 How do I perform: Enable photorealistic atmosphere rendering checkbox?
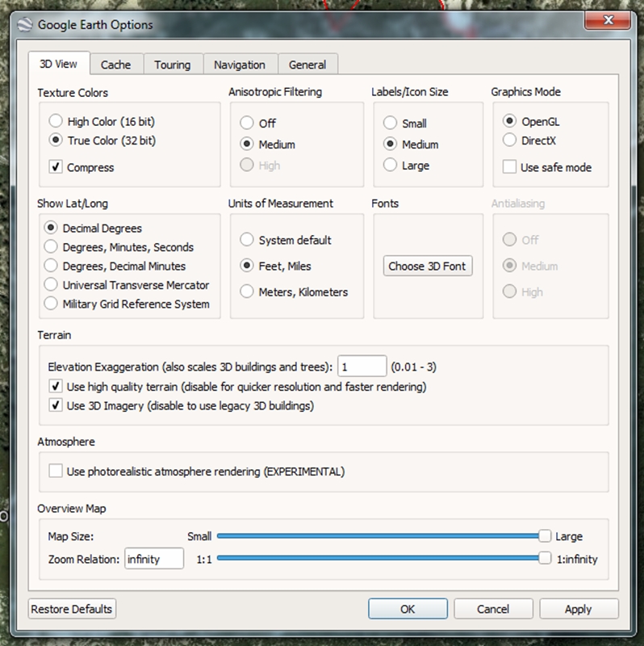click(56, 471)
